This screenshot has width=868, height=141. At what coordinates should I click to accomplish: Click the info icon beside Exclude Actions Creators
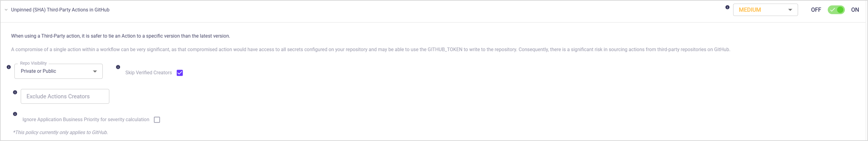coord(15,92)
